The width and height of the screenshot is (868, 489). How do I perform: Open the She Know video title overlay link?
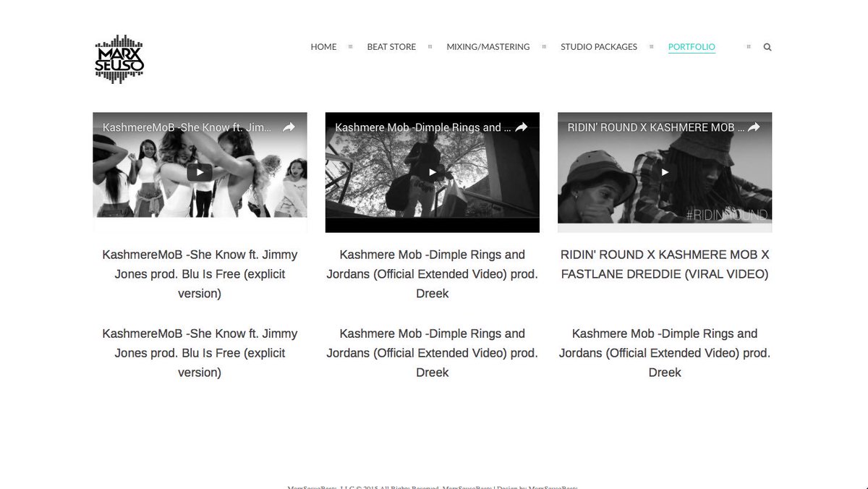click(187, 127)
